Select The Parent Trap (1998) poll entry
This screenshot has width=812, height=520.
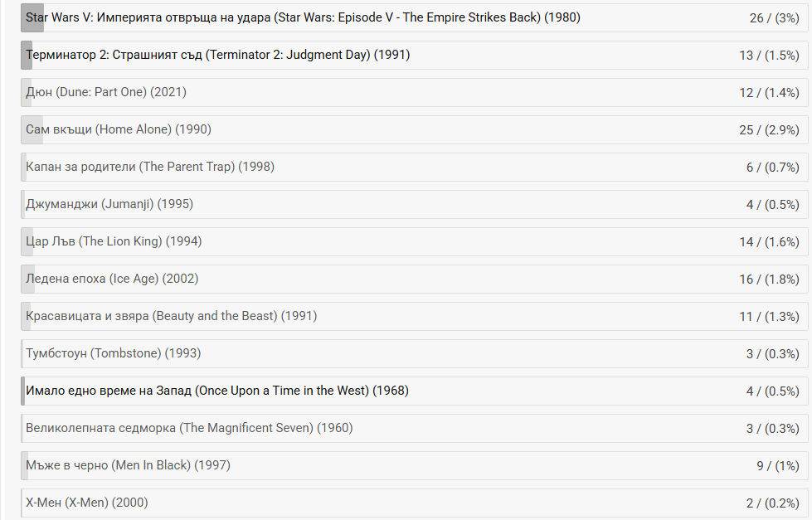[414, 167]
